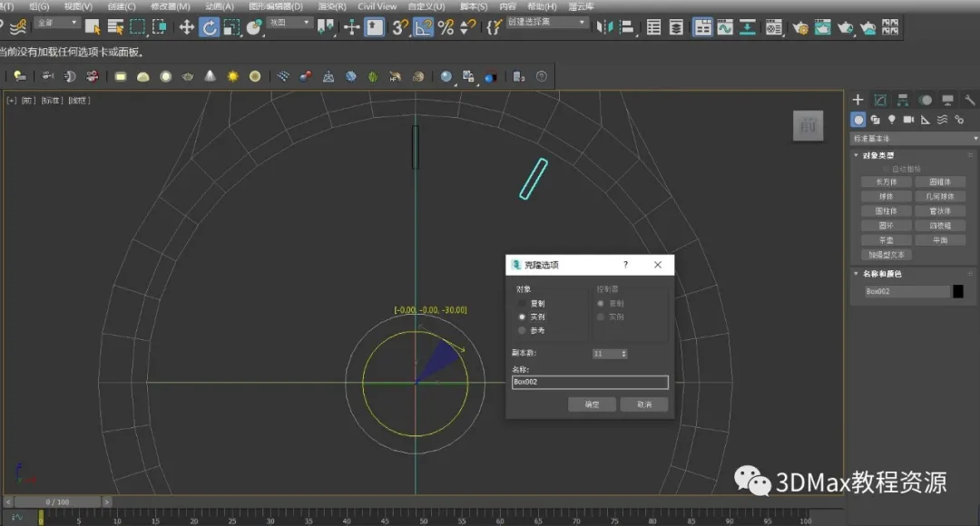Open the 创建选择集 named selection dropdown
980x526 pixels.
546,22
